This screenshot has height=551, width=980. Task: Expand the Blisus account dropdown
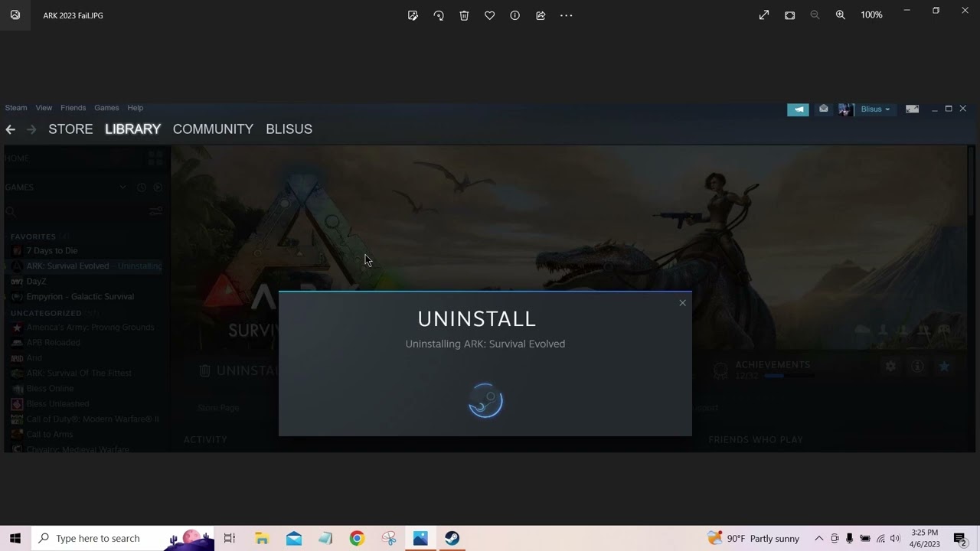coord(875,109)
